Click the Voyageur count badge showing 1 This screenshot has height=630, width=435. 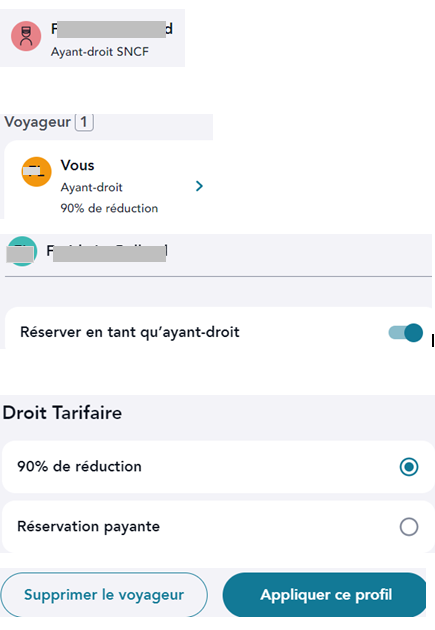click(x=84, y=122)
